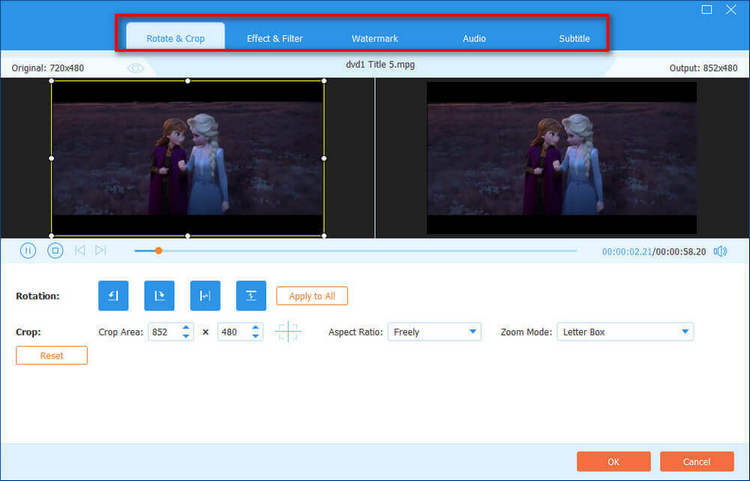Screen dimensions: 750x481
Task: Open the Effect & Filter tab
Action: (275, 38)
